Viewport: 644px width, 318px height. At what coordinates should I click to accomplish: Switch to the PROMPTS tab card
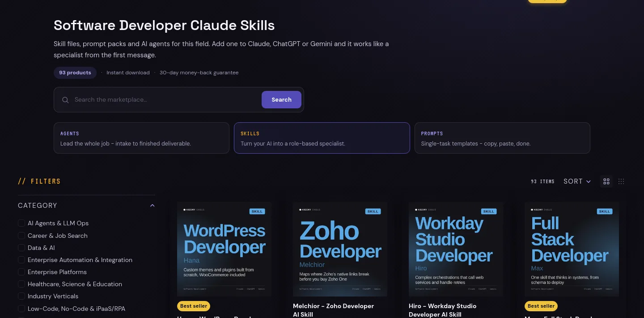(x=502, y=138)
